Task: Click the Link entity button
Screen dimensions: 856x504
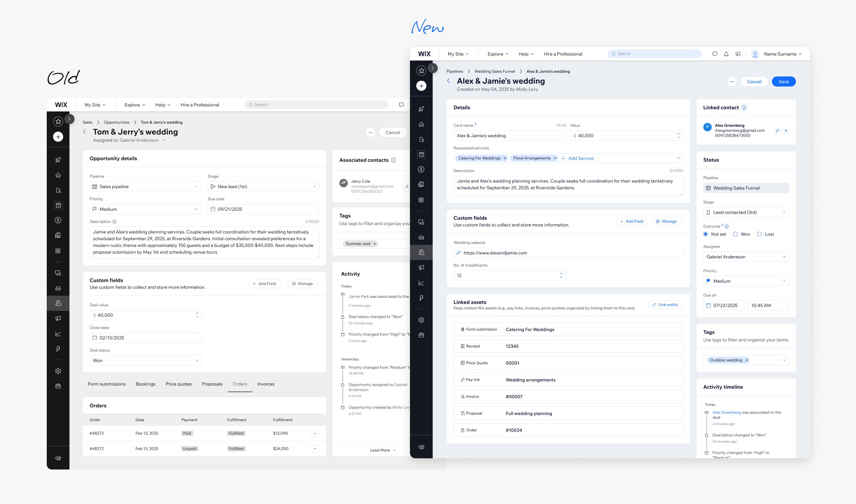Action: click(665, 305)
